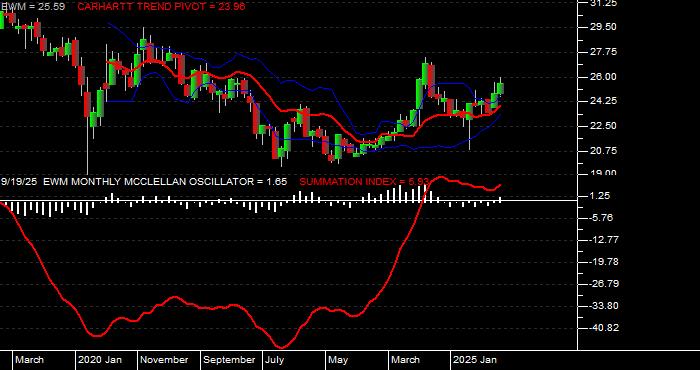Click the -26.79 oscillator axis value
This screenshot has height=370, width=700.
coord(604,284)
